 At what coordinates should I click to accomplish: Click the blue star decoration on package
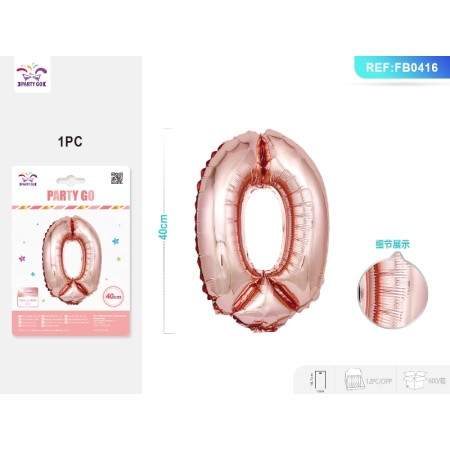pyautogui.click(x=115, y=241)
